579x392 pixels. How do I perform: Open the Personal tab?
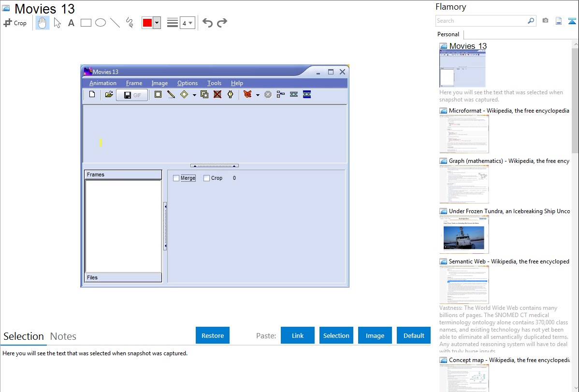tap(448, 34)
